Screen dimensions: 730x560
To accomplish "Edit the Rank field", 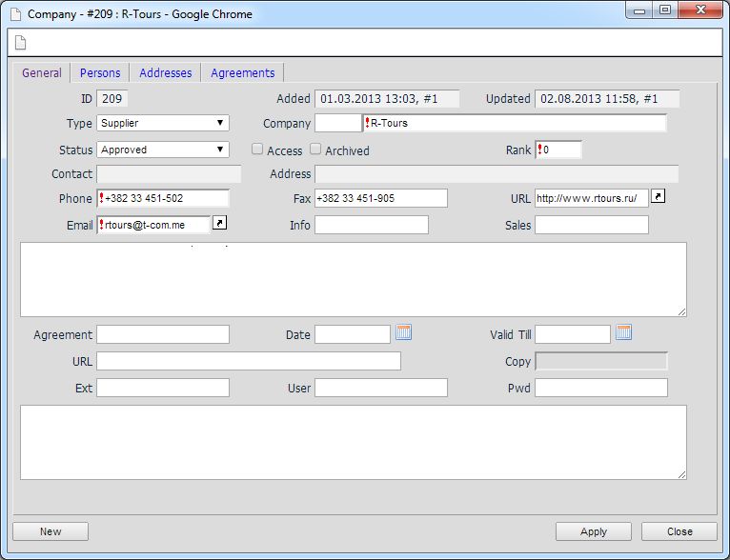I will (558, 150).
